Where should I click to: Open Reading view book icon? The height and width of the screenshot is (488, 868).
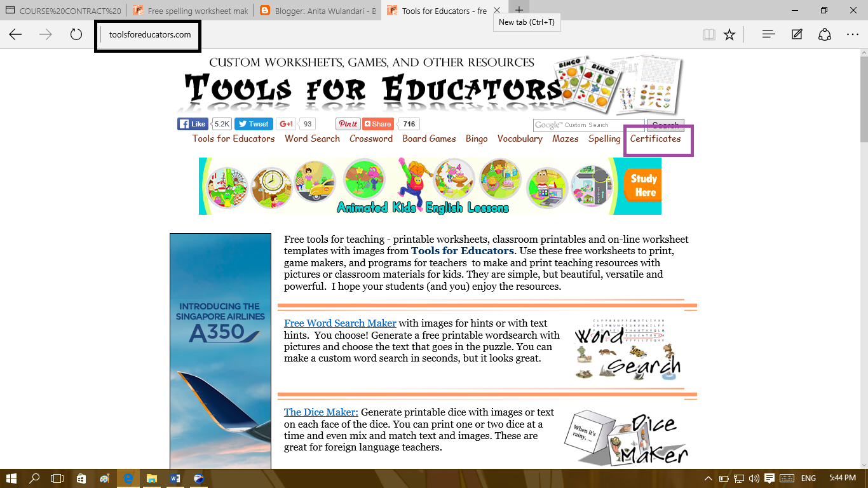(x=709, y=34)
